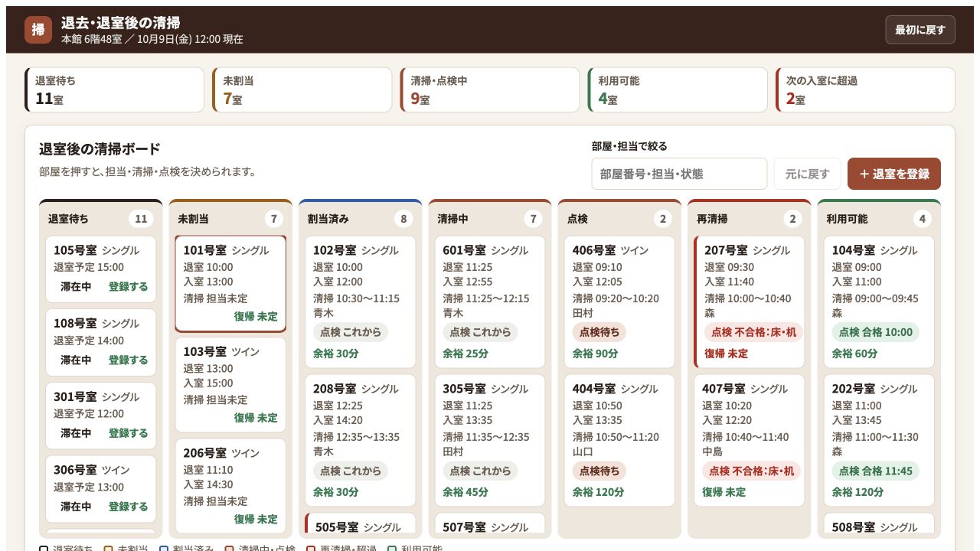Click the 点検 不合格：床・机 badge on 207号室
Viewport: 980px width, 551px height.
point(754,332)
